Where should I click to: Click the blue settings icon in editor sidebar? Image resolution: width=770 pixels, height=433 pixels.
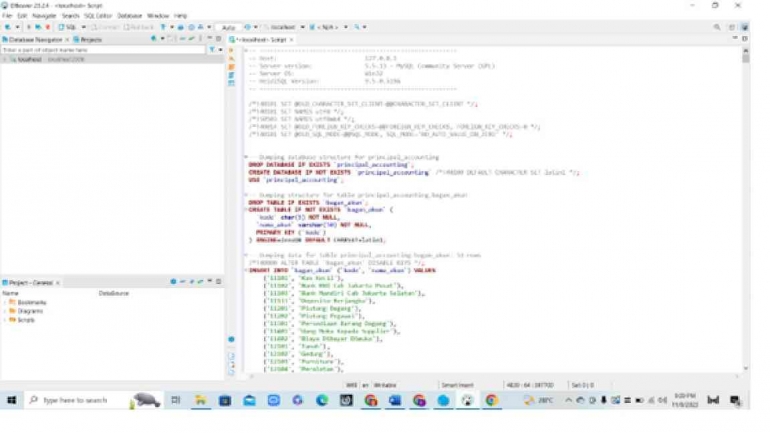click(x=231, y=339)
